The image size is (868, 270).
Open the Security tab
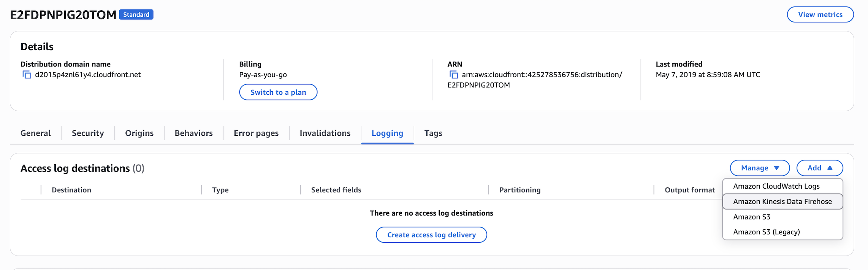coord(87,133)
